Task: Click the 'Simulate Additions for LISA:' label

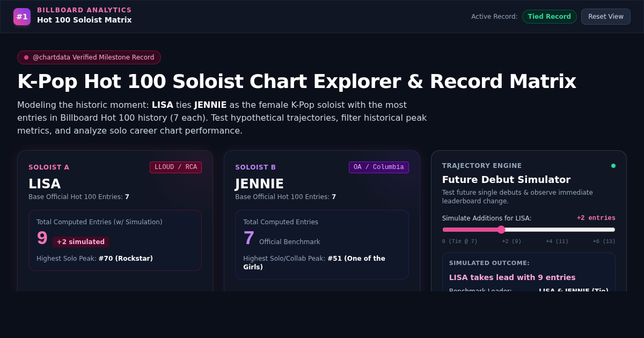Action: pos(487,218)
